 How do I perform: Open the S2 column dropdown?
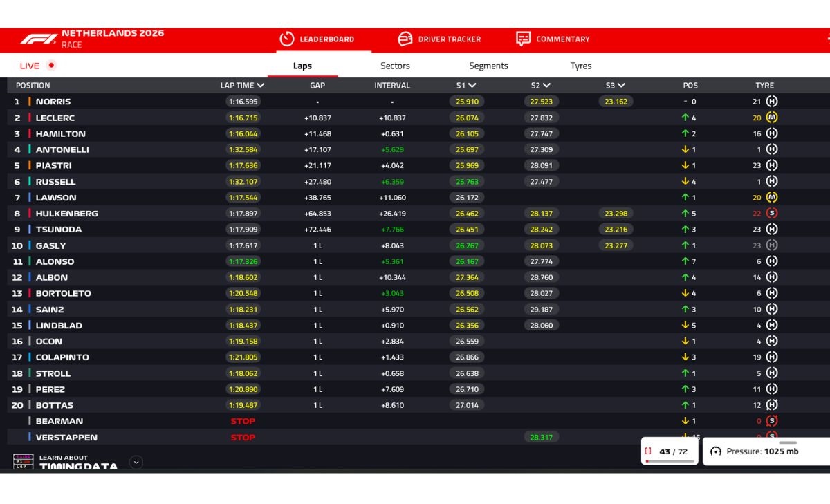tap(546, 86)
